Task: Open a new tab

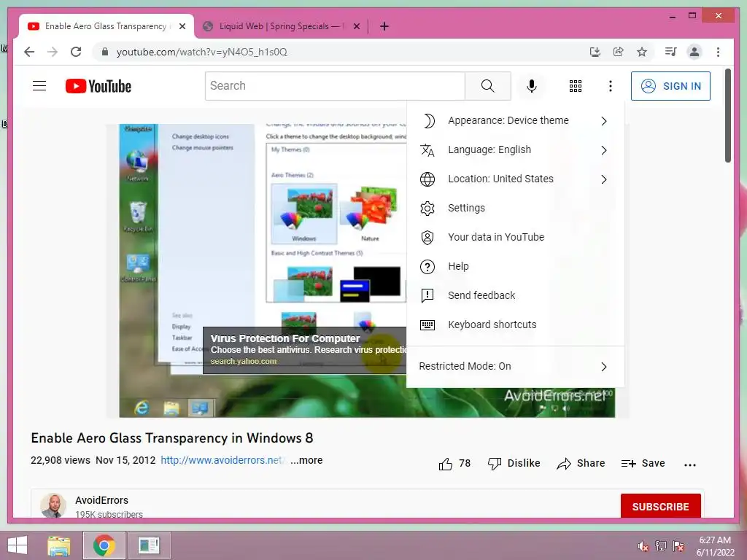Action: (x=384, y=26)
